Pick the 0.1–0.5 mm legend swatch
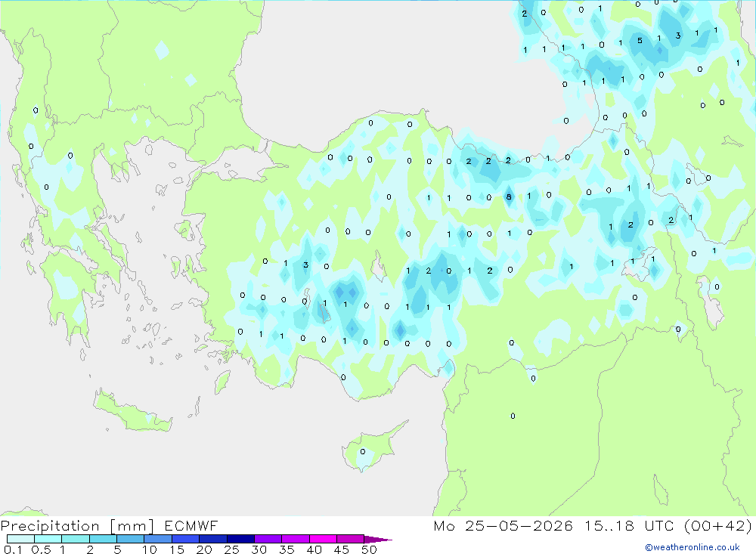Viewport: 756px width, 554px height. click(x=20, y=539)
